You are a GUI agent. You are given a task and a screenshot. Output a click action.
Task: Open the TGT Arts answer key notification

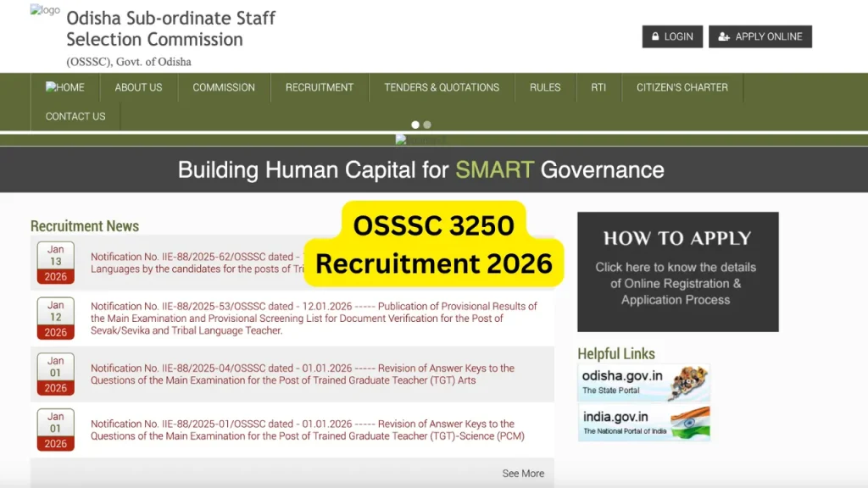(302, 374)
